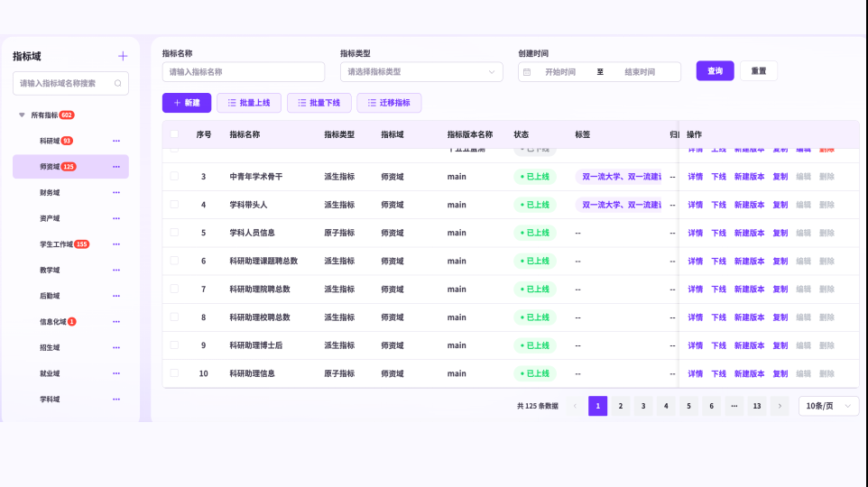Click the 批量上线 button
This screenshot has height=487, width=868.
[249, 103]
